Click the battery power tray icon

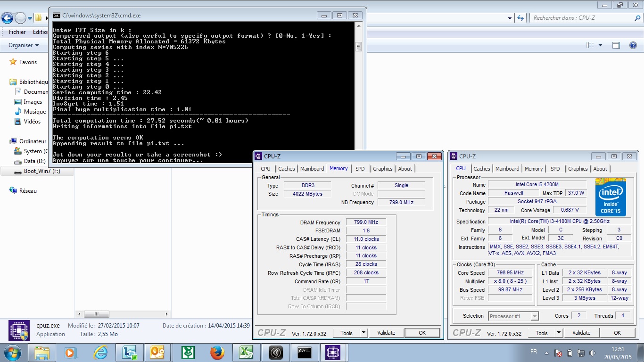[570, 353]
